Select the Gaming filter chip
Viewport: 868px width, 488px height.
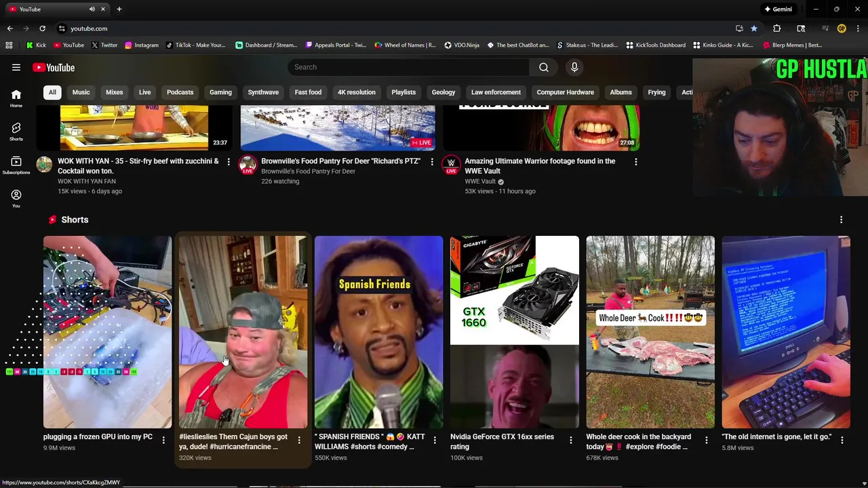tap(220, 92)
